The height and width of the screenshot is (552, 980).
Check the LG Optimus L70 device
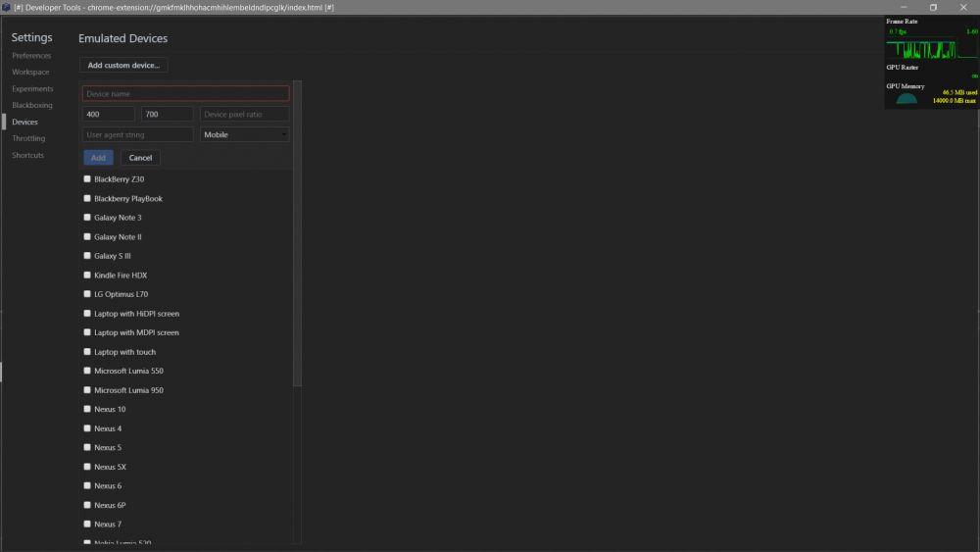(x=87, y=294)
